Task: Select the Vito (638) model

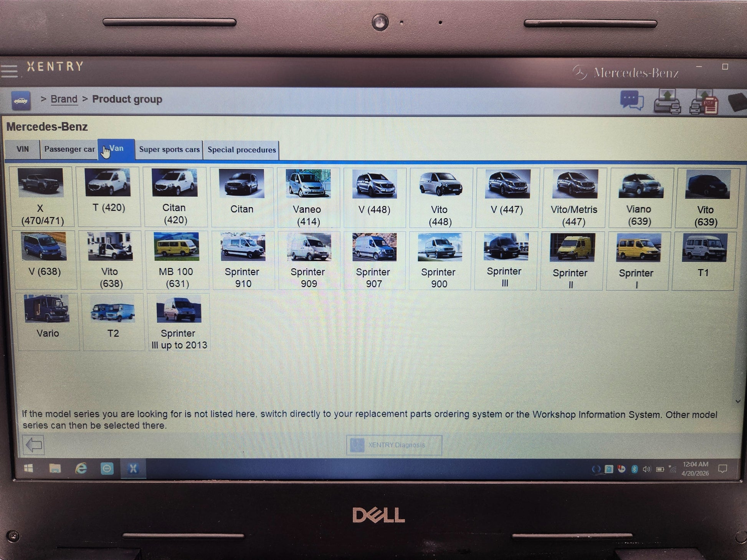Action: coord(111,260)
